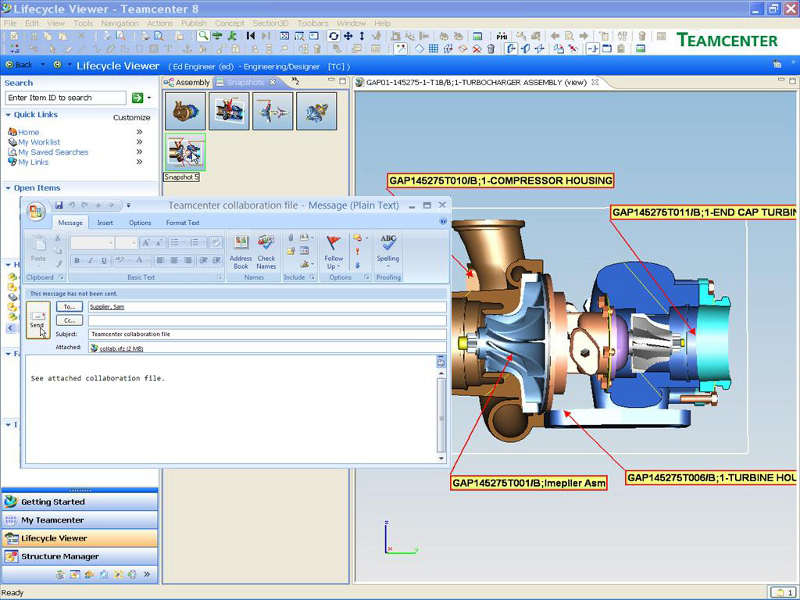Switch to the Format Text ribbon tab
Image resolution: width=800 pixels, height=600 pixels.
pos(183,223)
